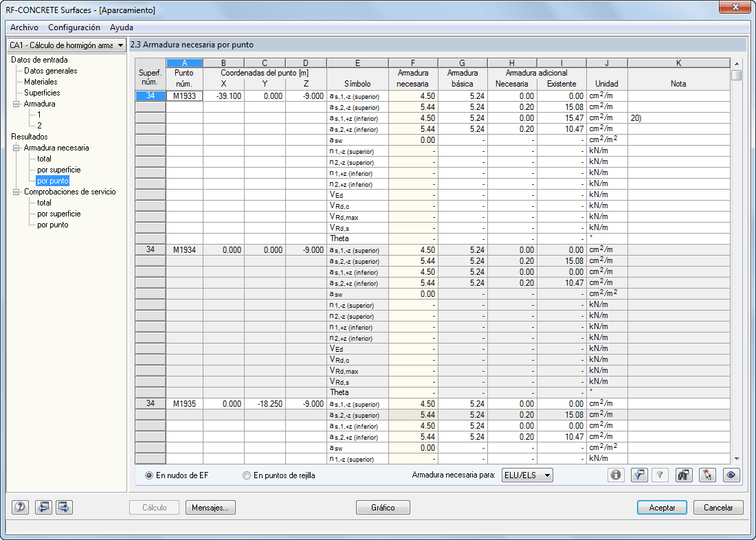Screen dimensions: 756x540
Task: Click the Gráfico button
Action: (383, 507)
